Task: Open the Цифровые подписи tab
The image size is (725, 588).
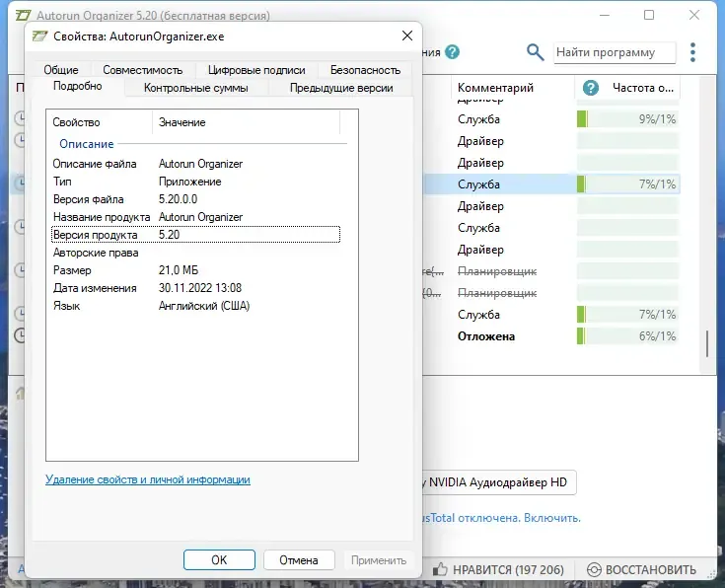Action: [x=256, y=70]
